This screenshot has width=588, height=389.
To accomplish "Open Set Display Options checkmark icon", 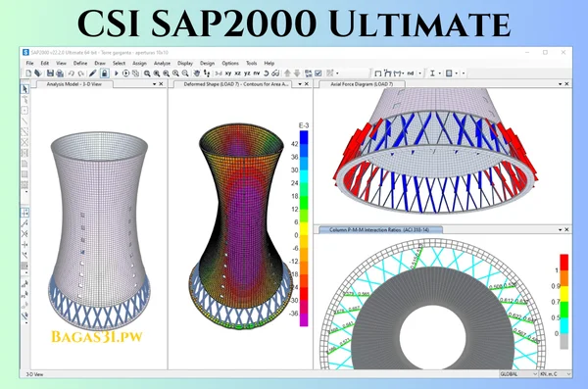I will [x=318, y=73].
